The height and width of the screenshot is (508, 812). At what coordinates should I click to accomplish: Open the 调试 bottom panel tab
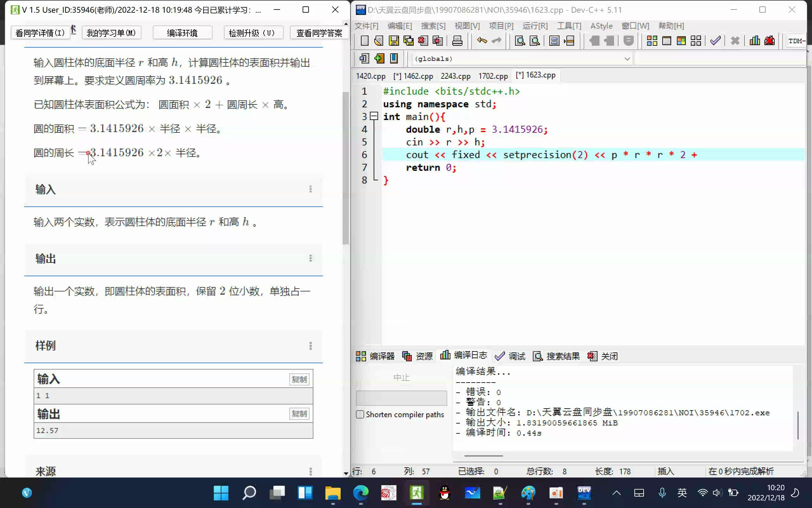pos(510,356)
